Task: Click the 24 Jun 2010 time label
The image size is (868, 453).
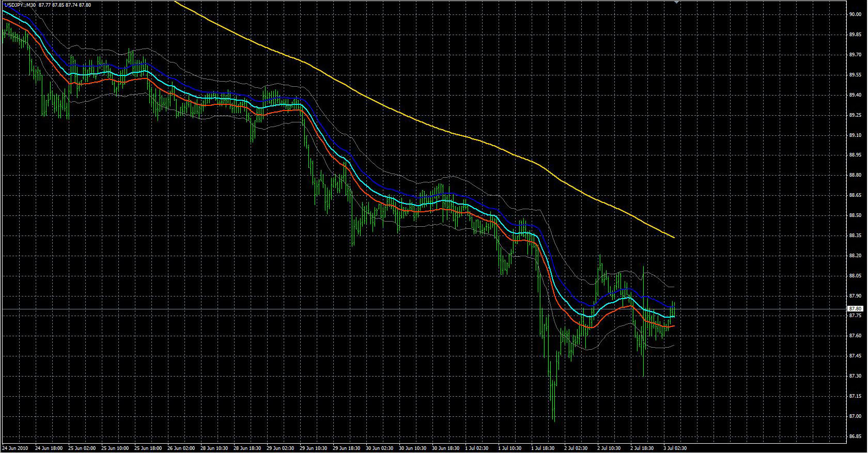Action: coord(16,448)
